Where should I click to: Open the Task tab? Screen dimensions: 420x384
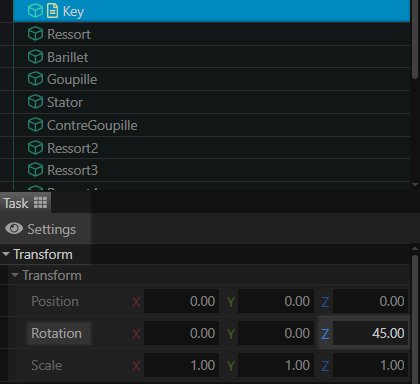click(x=25, y=203)
